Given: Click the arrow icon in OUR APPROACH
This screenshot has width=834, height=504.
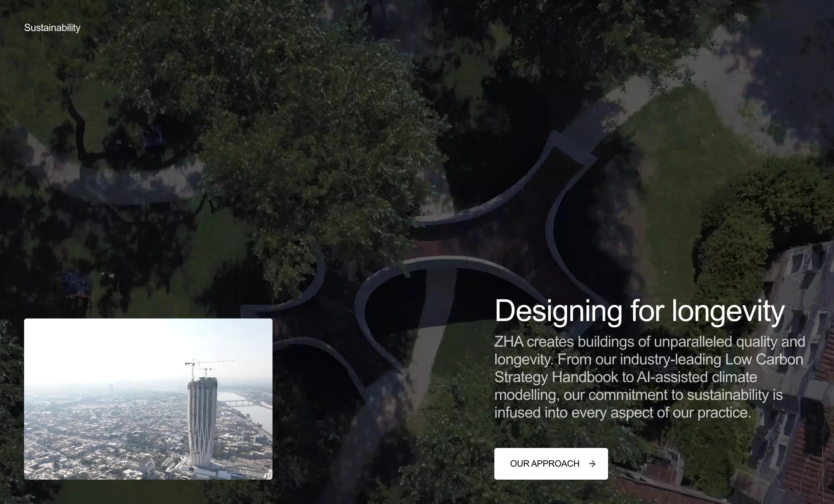Looking at the screenshot, I should (592, 464).
